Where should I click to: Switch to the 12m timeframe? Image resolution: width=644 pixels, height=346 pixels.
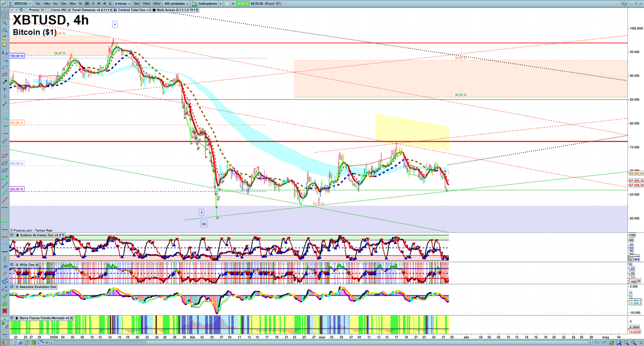[63, 4]
